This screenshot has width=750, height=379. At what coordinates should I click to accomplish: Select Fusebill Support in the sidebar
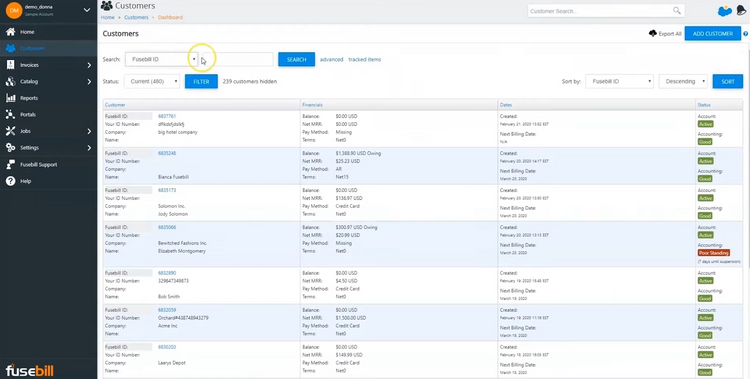tap(38, 165)
